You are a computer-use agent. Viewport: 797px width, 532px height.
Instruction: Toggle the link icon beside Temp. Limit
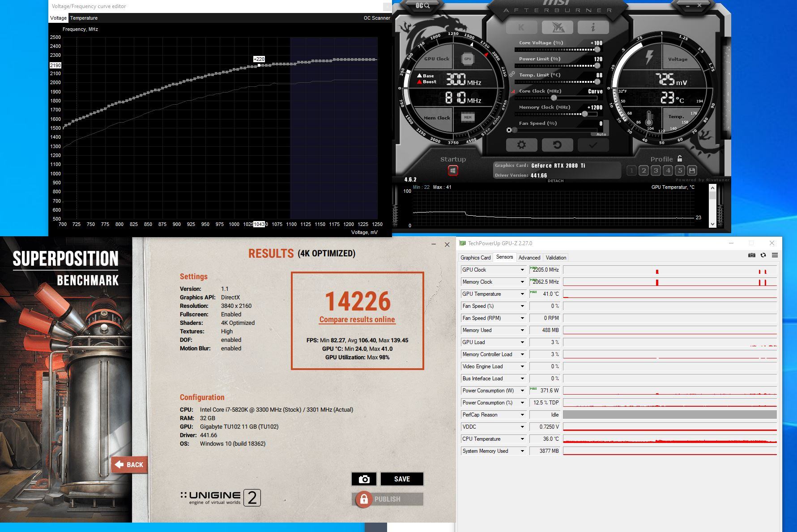point(512,74)
